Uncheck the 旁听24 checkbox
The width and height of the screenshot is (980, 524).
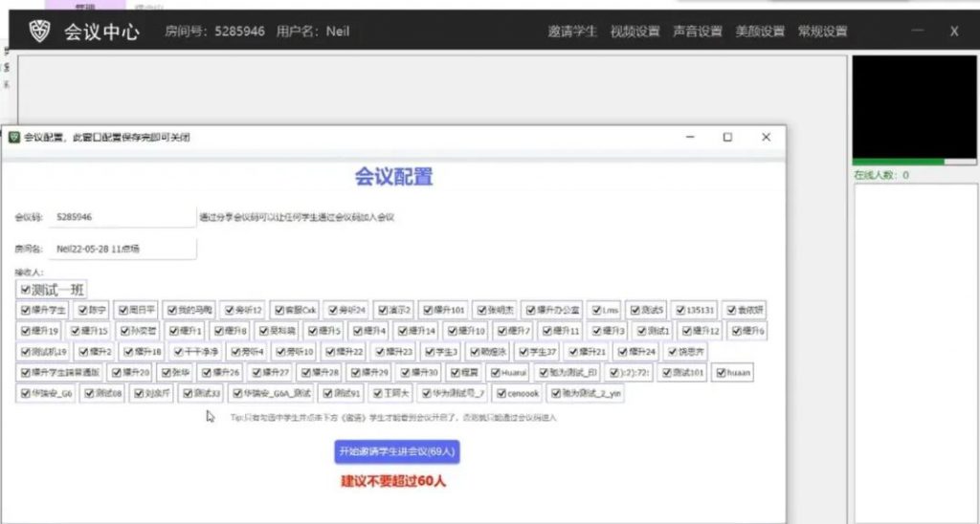coord(333,310)
